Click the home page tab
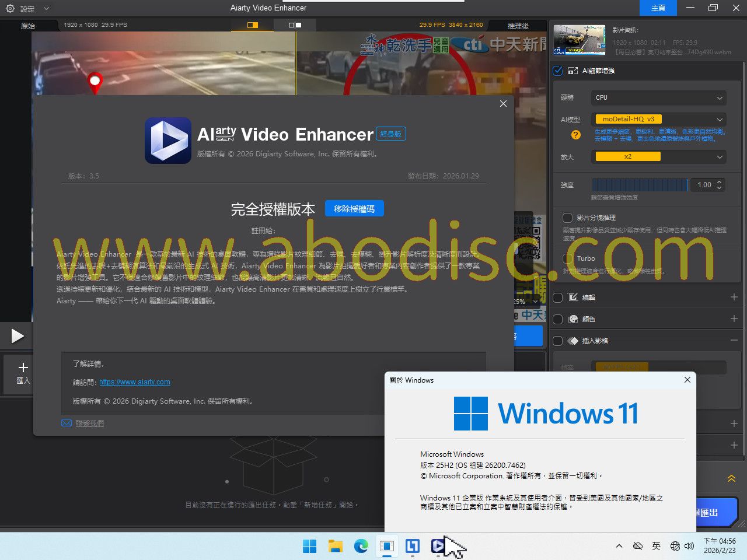 click(x=658, y=8)
